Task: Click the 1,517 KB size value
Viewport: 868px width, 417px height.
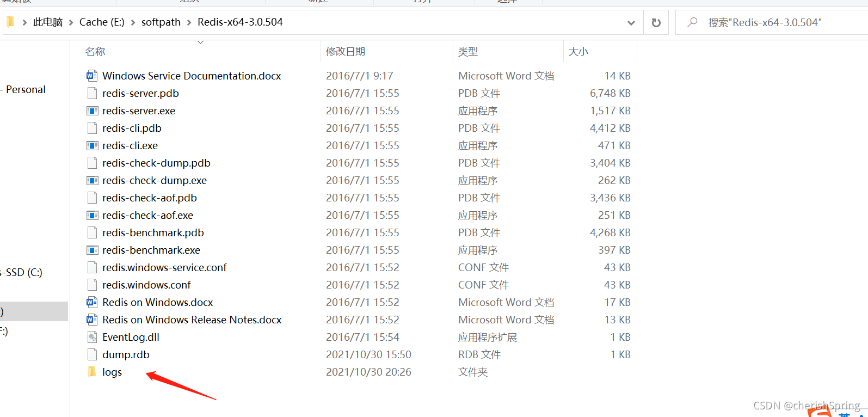Action: (610, 111)
